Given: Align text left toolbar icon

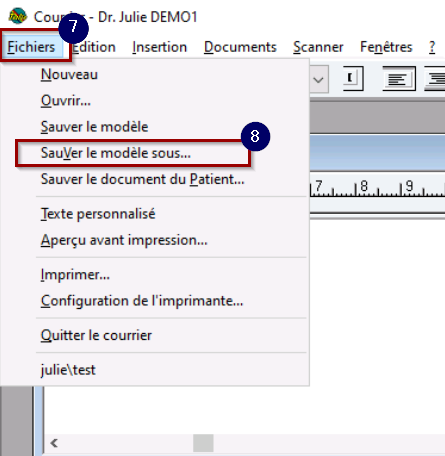Looking at the screenshot, I should (x=399, y=79).
